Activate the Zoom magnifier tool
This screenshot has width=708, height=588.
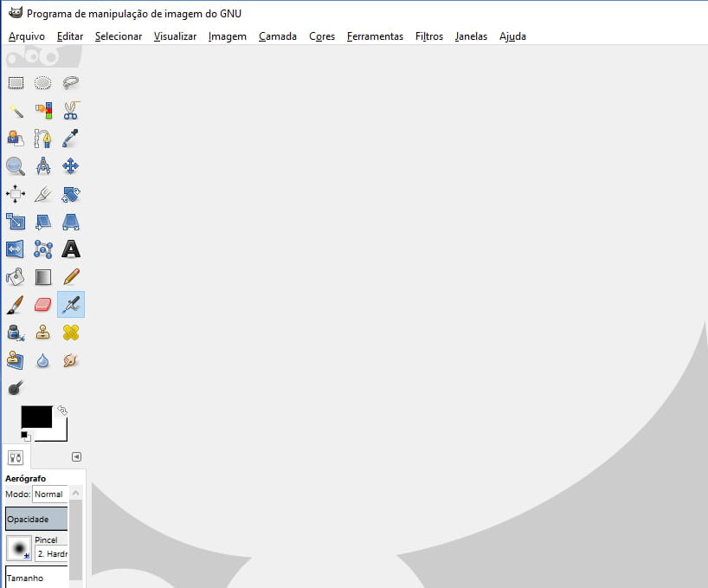pyautogui.click(x=16, y=166)
